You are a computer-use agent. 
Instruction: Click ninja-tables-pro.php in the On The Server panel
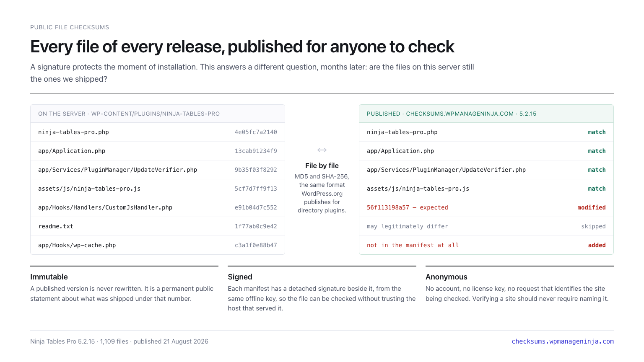(73, 132)
